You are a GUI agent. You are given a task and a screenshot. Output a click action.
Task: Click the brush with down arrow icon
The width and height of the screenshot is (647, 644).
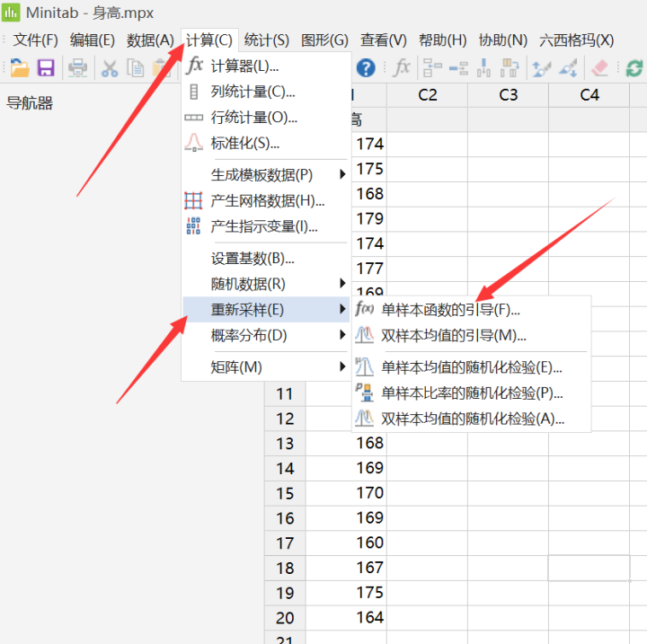(x=568, y=68)
